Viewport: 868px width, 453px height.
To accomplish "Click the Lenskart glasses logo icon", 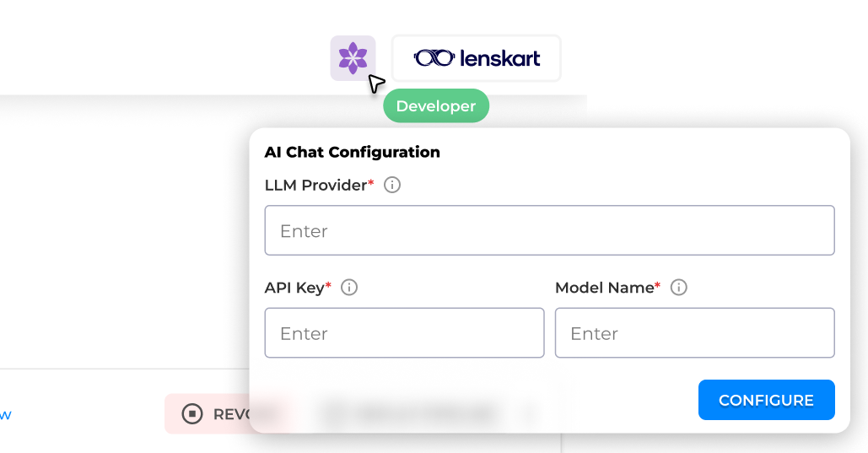I will [x=434, y=58].
